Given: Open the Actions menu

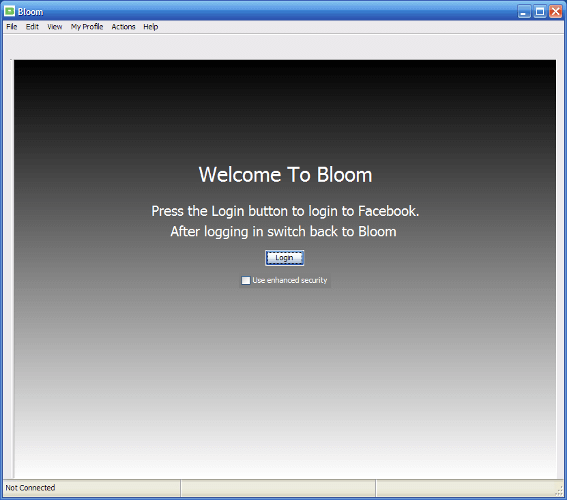Looking at the screenshot, I should coord(123,27).
